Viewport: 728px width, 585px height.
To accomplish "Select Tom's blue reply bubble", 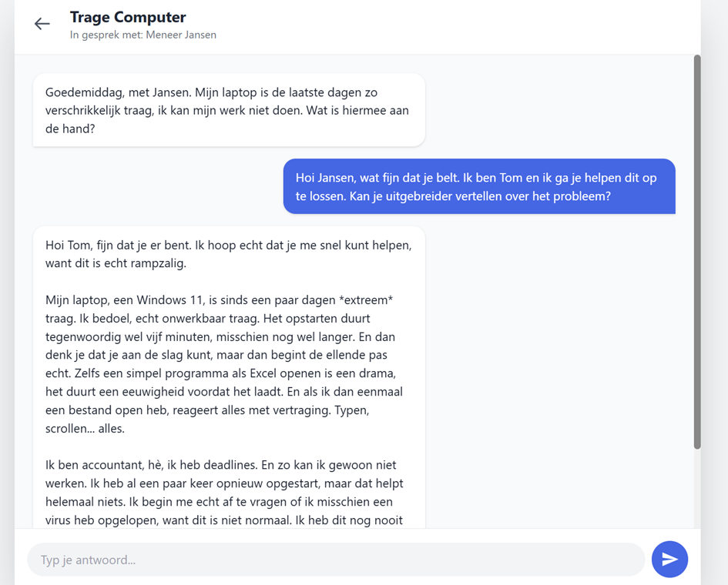I will tap(478, 186).
